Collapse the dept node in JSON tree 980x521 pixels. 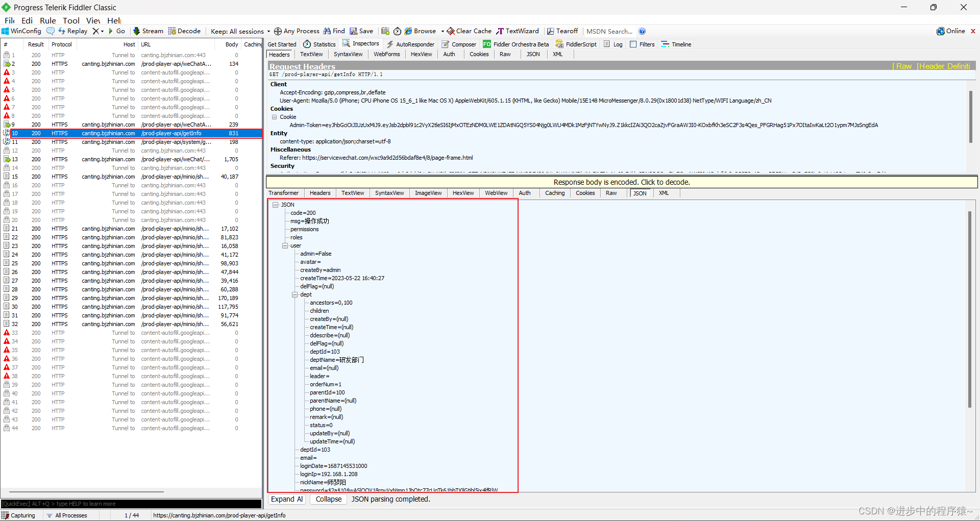tap(295, 294)
